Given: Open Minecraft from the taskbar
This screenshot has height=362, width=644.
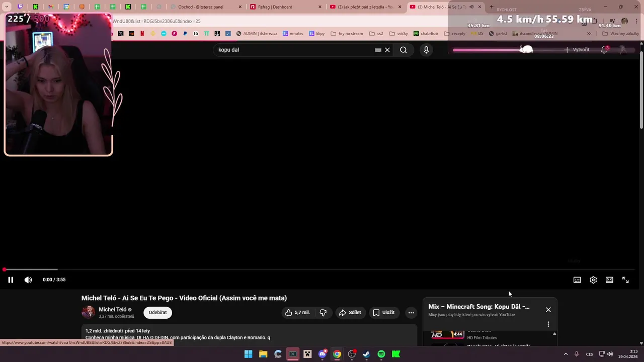Looking at the screenshot, I should pos(307,354).
